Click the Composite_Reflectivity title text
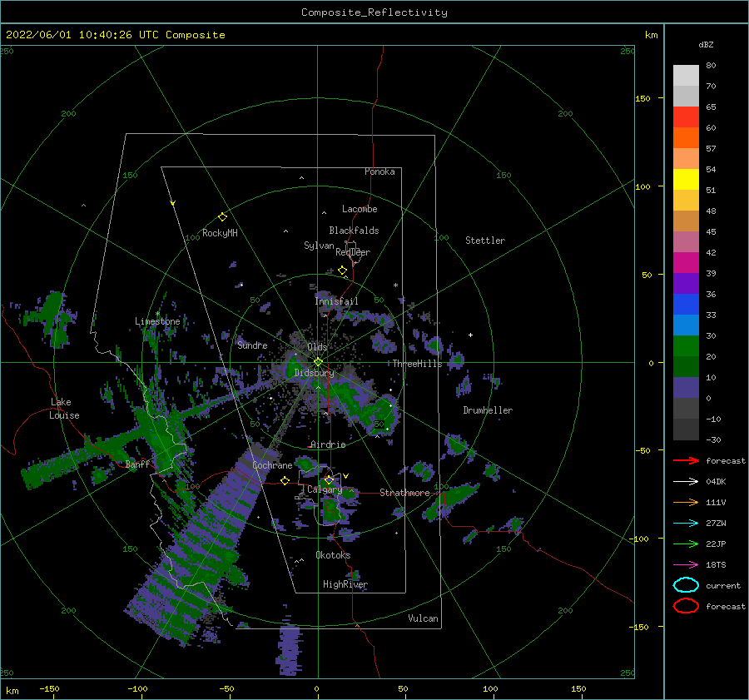The width and height of the screenshot is (749, 700). [x=374, y=12]
